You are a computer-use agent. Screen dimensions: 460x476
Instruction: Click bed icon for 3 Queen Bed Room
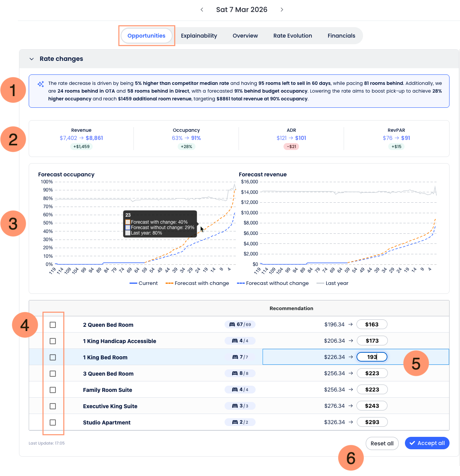coord(235,373)
